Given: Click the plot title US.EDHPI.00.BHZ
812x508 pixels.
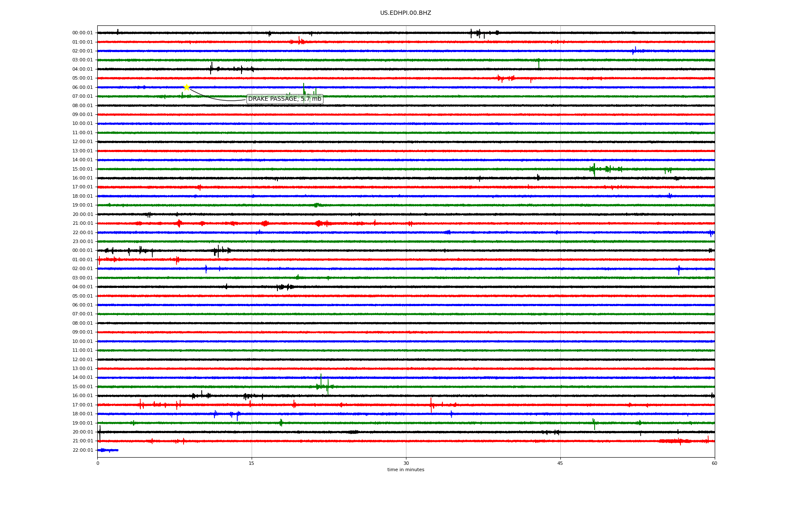Looking at the screenshot, I should pyautogui.click(x=406, y=13).
